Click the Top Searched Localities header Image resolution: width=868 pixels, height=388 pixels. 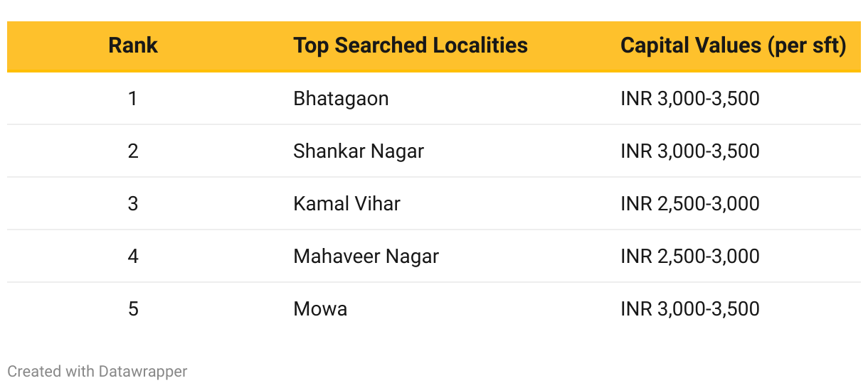tap(411, 46)
